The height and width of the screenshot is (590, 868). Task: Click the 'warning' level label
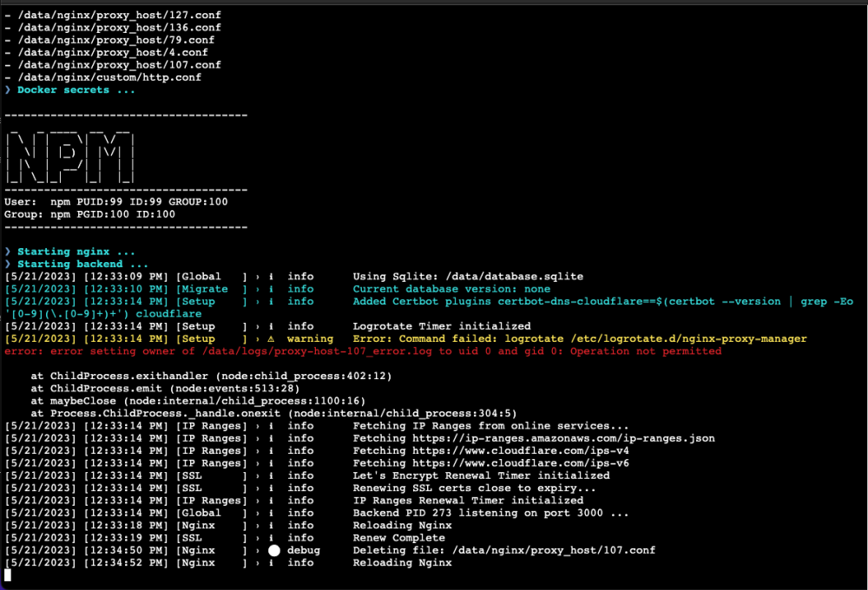coord(310,338)
